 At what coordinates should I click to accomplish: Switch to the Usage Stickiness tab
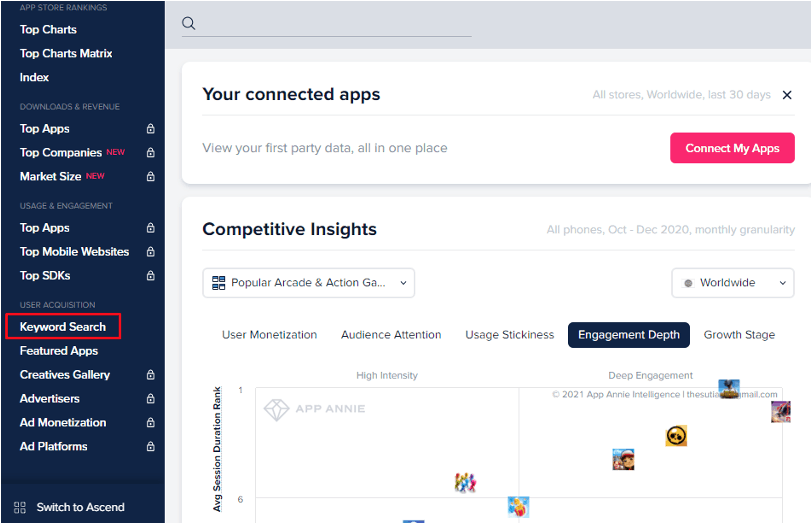(x=510, y=335)
